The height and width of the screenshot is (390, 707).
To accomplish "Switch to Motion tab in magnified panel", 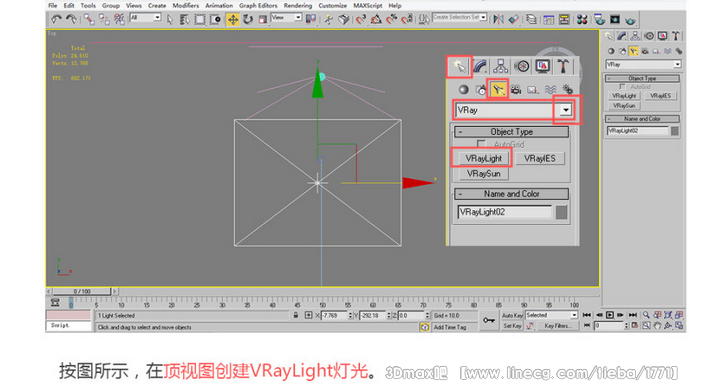I will pos(522,67).
